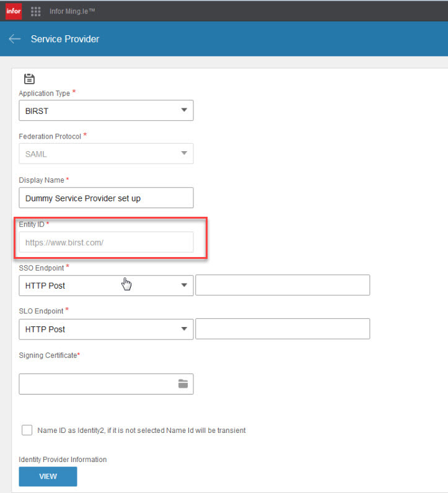Click the Display Name text field
Viewport: 448px width, 493px height.
[106, 198]
